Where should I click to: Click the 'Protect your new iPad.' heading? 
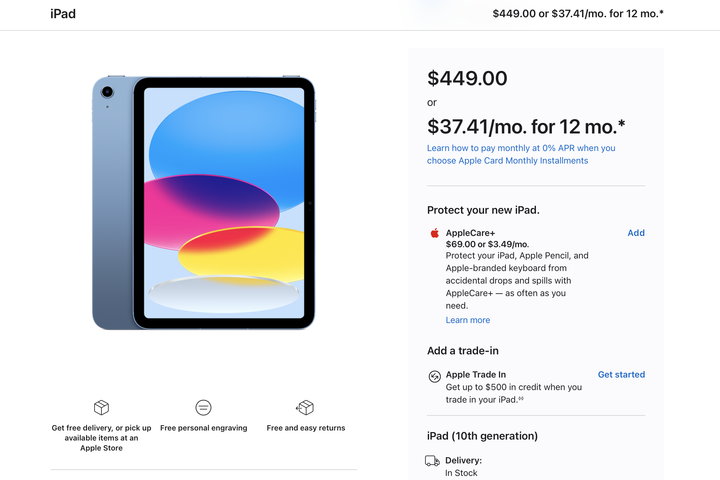[483, 210]
